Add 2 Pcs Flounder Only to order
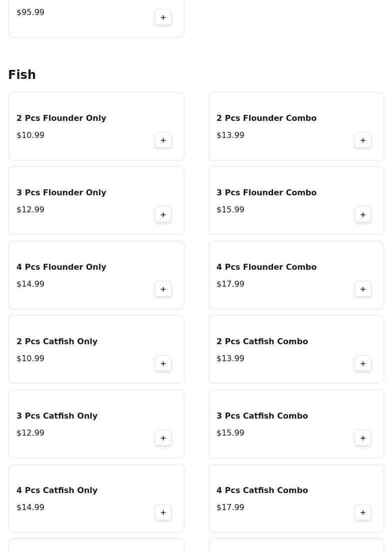The image size is (392, 553). click(x=163, y=140)
